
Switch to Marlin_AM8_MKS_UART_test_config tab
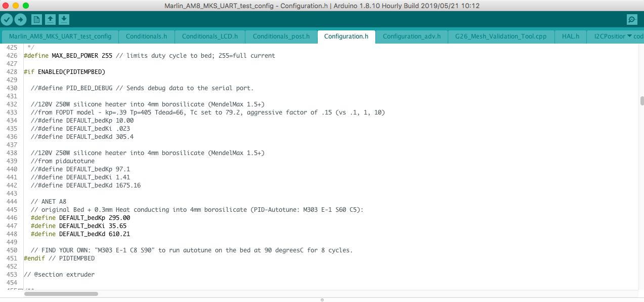(60, 36)
